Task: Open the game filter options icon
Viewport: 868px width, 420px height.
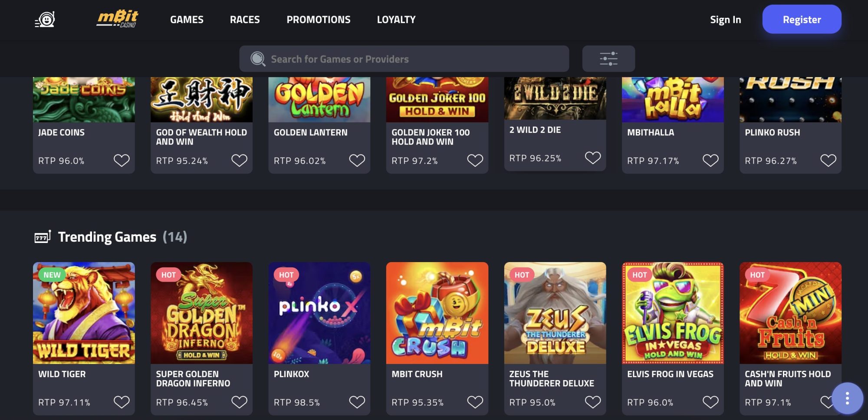Action: tap(608, 58)
